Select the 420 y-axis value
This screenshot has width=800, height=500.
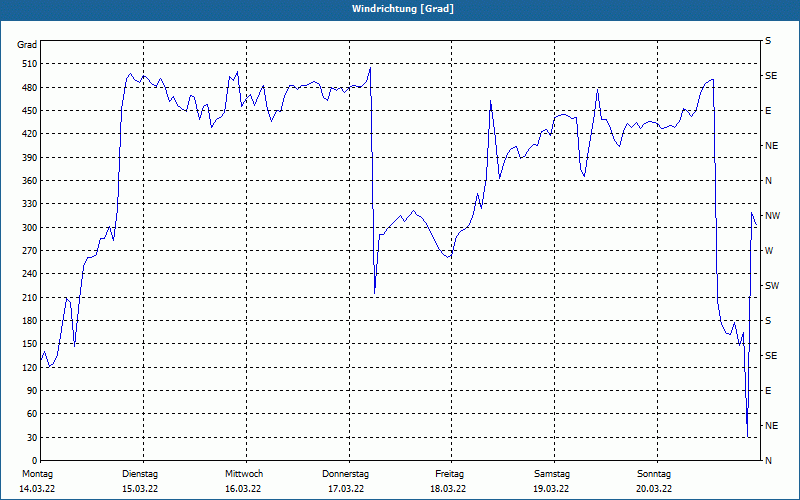(x=30, y=134)
